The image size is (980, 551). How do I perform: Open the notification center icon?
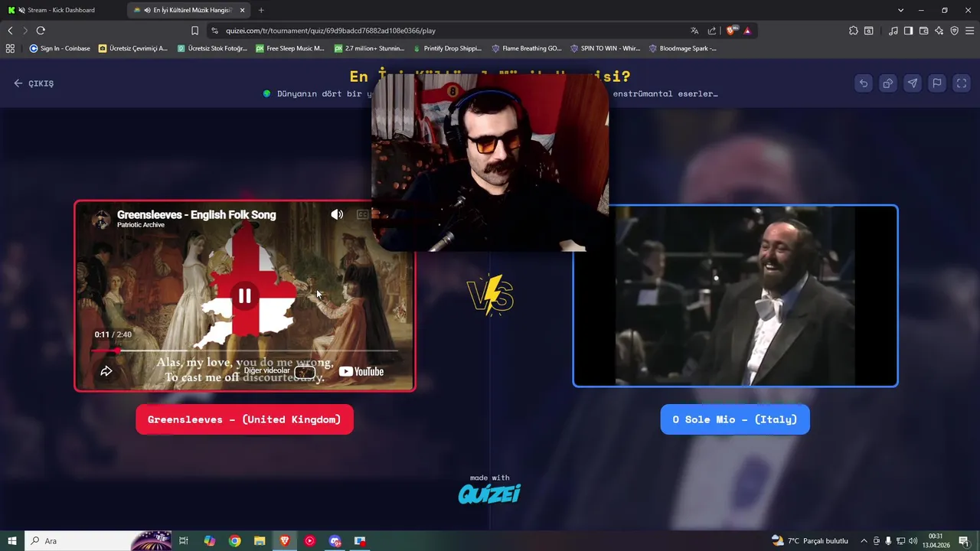pos(964,541)
